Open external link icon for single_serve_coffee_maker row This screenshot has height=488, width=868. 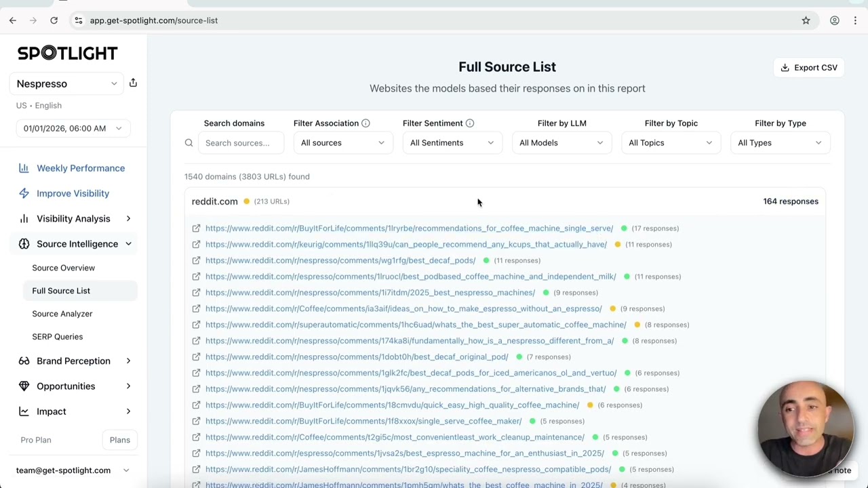point(196,421)
